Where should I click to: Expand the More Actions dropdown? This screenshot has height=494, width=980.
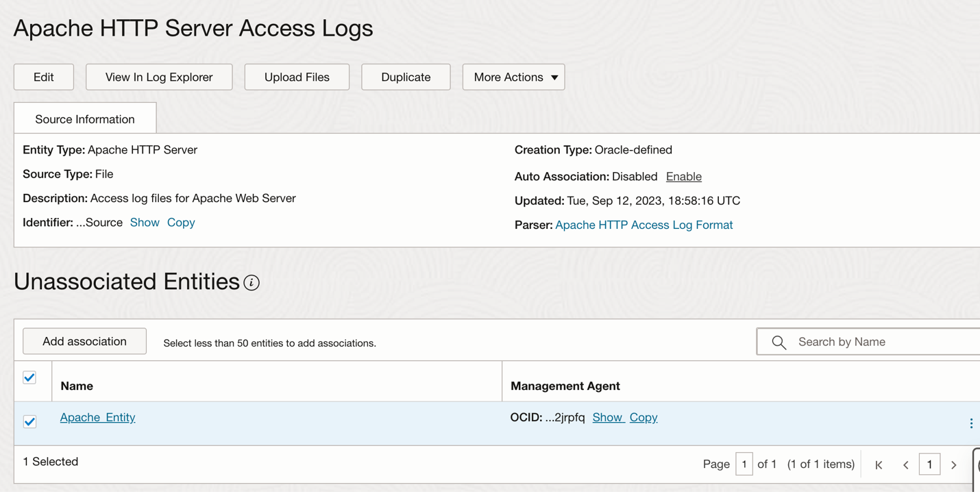[513, 77]
